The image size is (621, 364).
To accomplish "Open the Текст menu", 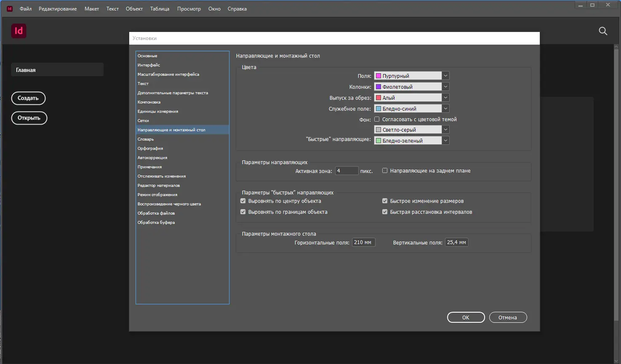I will click(112, 9).
